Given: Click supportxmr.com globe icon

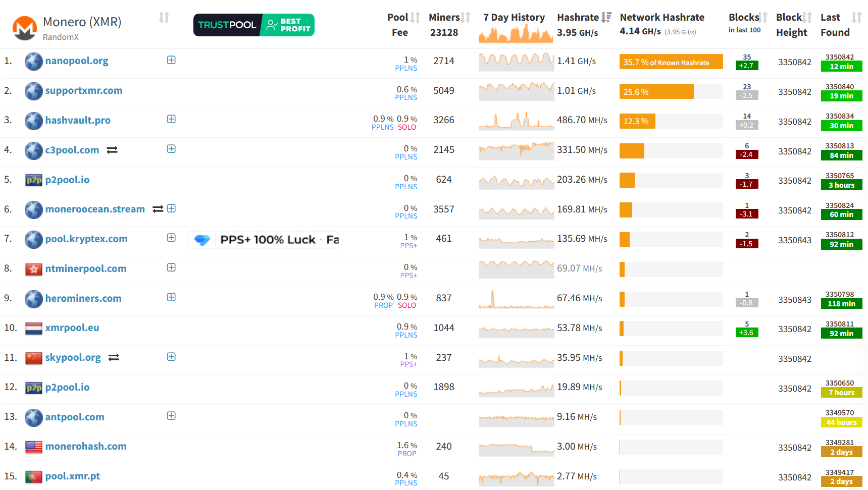Looking at the screenshot, I should pos(34,91).
